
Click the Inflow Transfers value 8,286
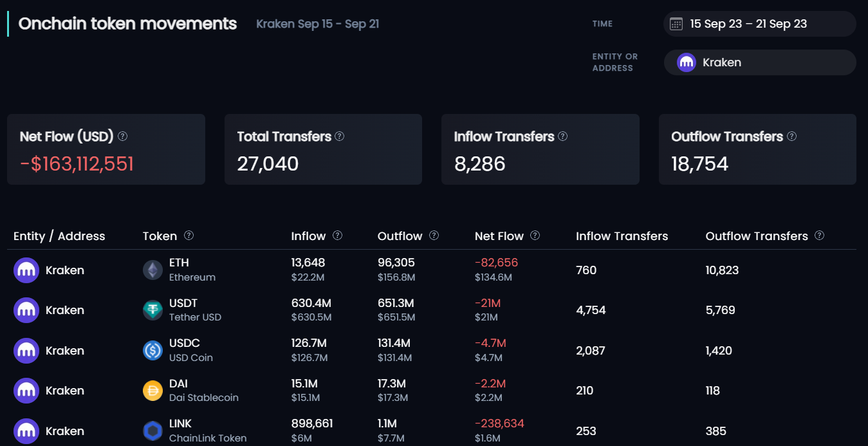tap(480, 164)
